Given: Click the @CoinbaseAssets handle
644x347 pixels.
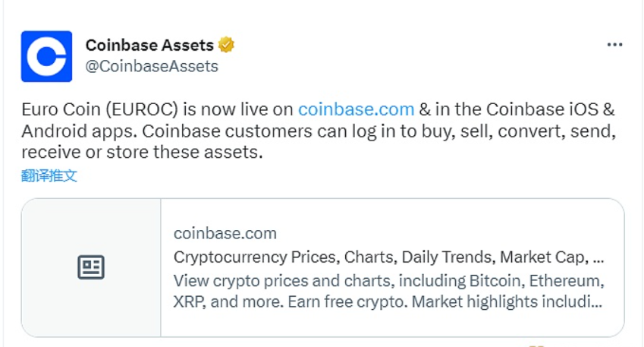Looking at the screenshot, I should click(152, 66).
